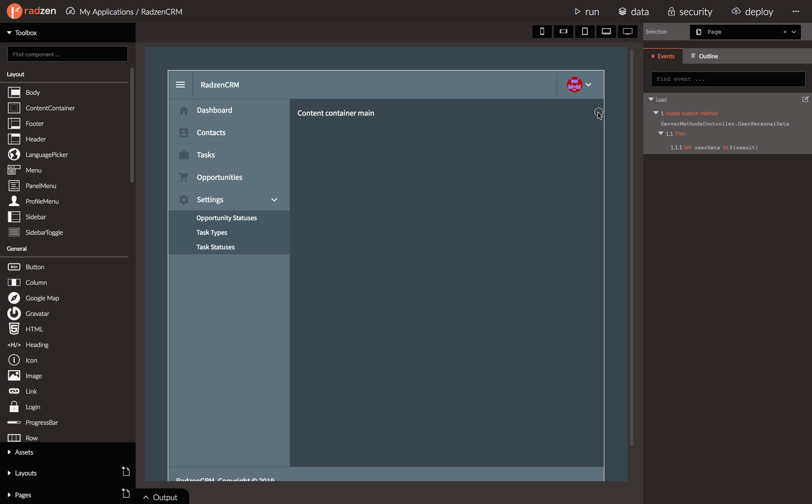Select the LanguagePicker globe component
The image size is (812, 504).
pyautogui.click(x=14, y=155)
